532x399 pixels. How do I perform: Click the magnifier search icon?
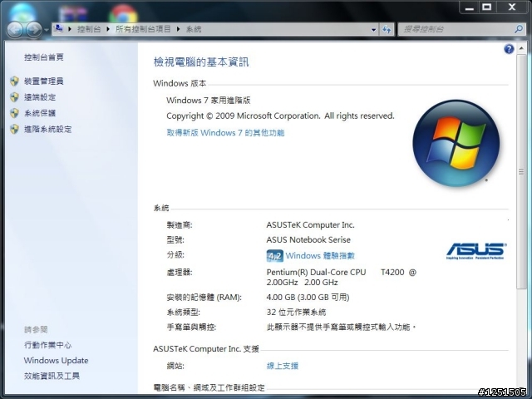(519, 29)
